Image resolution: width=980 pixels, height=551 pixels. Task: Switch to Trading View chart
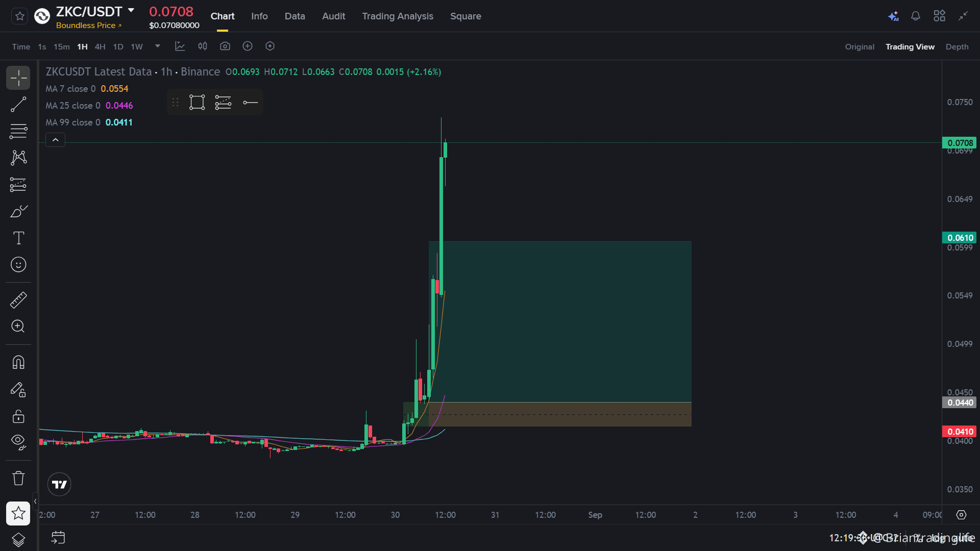(910, 47)
